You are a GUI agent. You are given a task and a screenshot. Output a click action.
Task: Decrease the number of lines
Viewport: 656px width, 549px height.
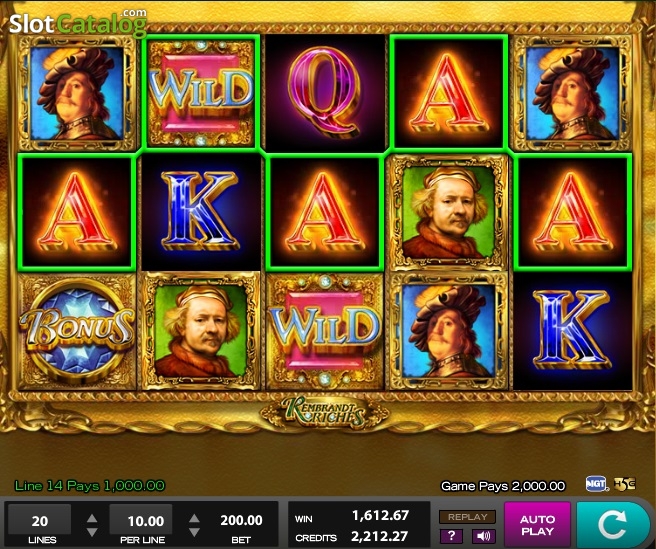click(92, 532)
